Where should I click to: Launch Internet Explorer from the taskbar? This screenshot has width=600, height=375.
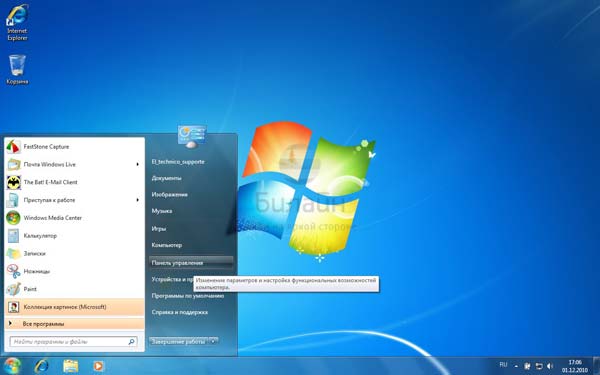41,366
